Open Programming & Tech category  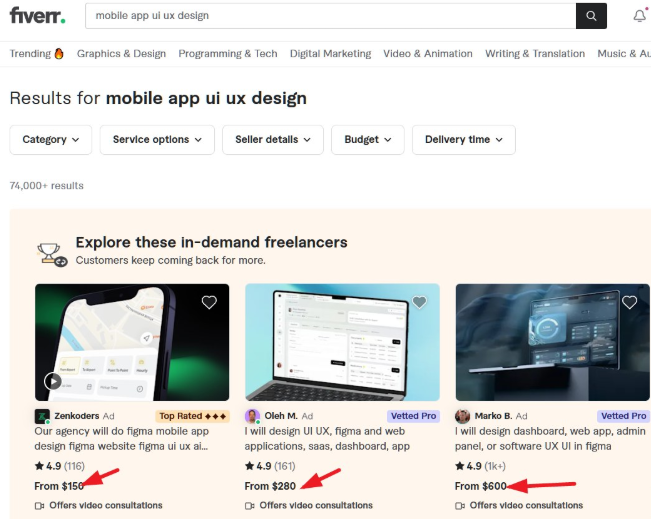click(228, 54)
